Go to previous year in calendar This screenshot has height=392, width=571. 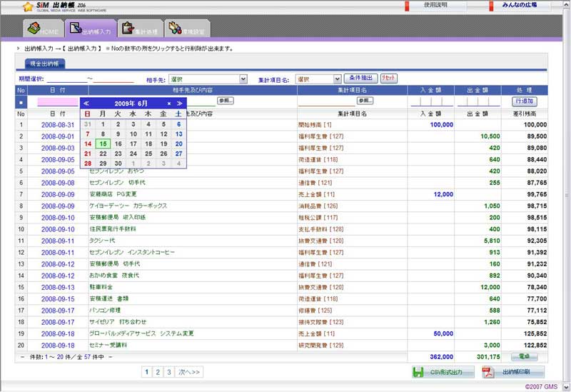pyautogui.click(x=86, y=104)
